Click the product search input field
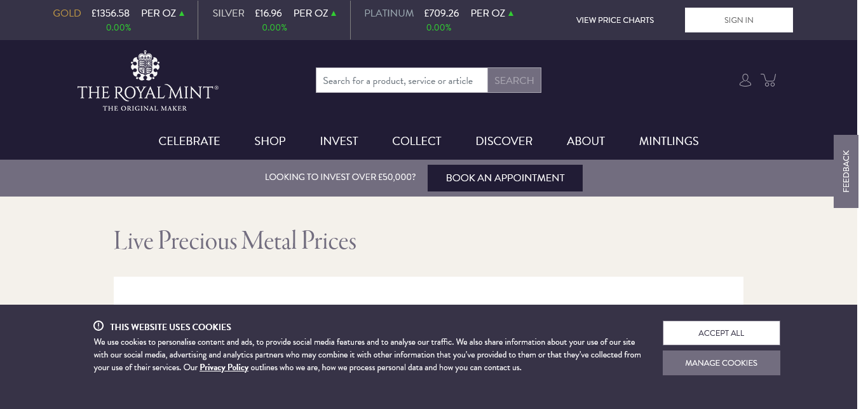Viewport: 868px width, 409px height. (402, 81)
